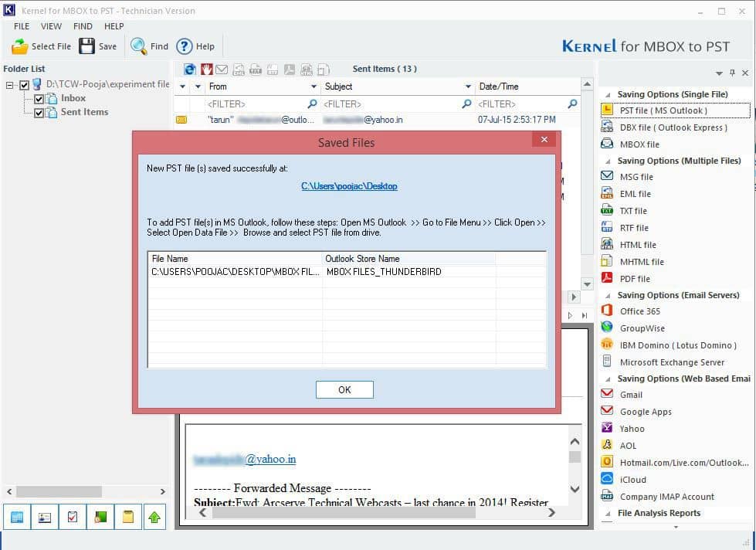Viewport: 756px width, 550px height.
Task: Choose GroupWise saving option
Action: pyautogui.click(x=642, y=328)
